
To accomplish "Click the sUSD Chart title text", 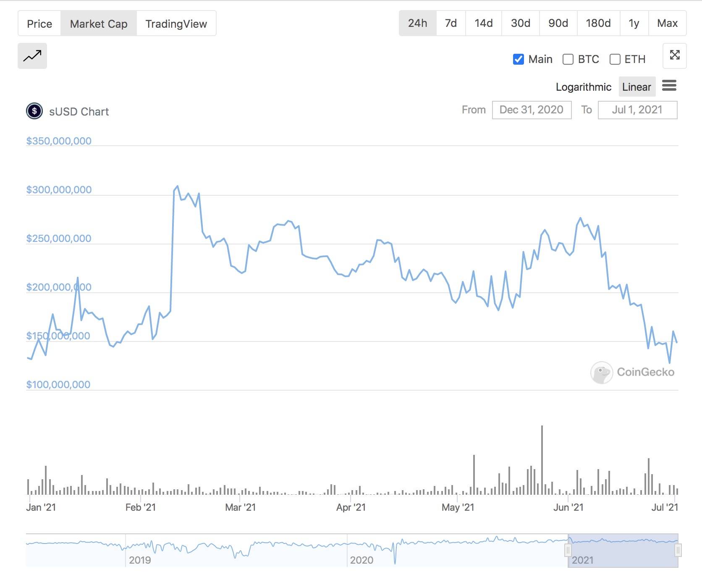I will 79,112.
